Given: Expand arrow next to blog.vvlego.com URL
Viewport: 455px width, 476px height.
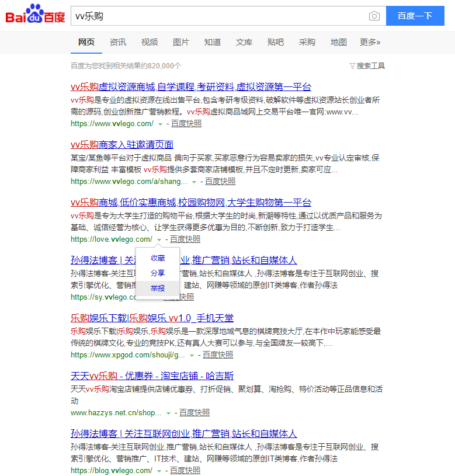Looking at the screenshot, I should pyautogui.click(x=159, y=471).
